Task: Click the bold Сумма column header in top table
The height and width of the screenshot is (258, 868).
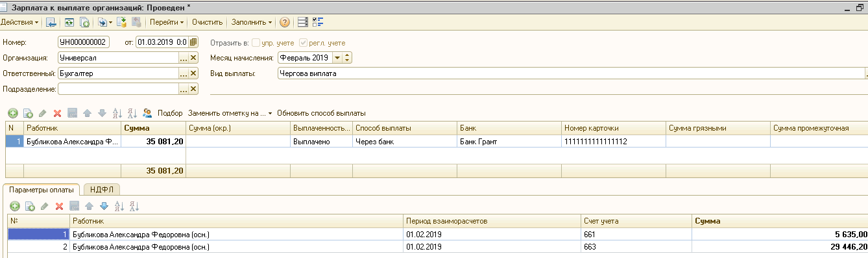Action: coord(154,128)
